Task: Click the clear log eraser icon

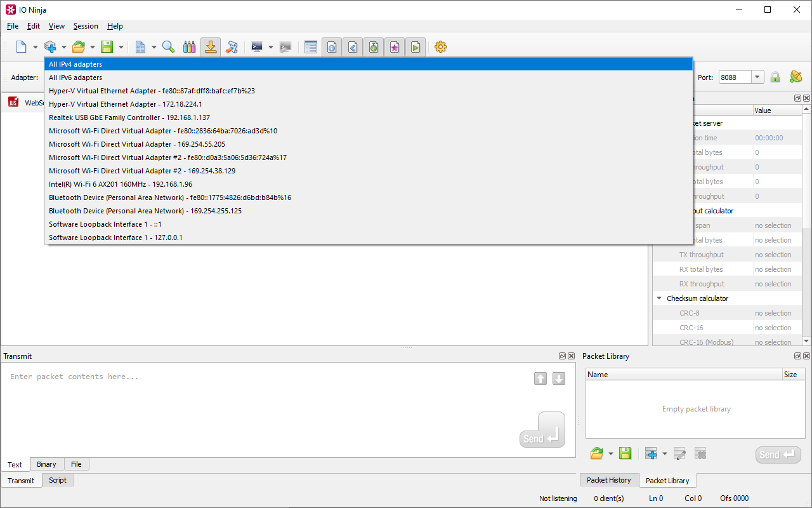Action: 232,47
